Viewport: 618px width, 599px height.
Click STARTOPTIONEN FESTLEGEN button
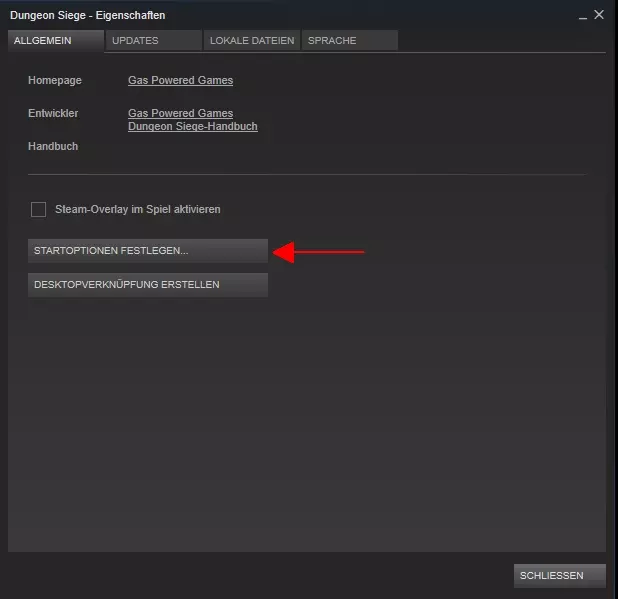click(x=148, y=251)
